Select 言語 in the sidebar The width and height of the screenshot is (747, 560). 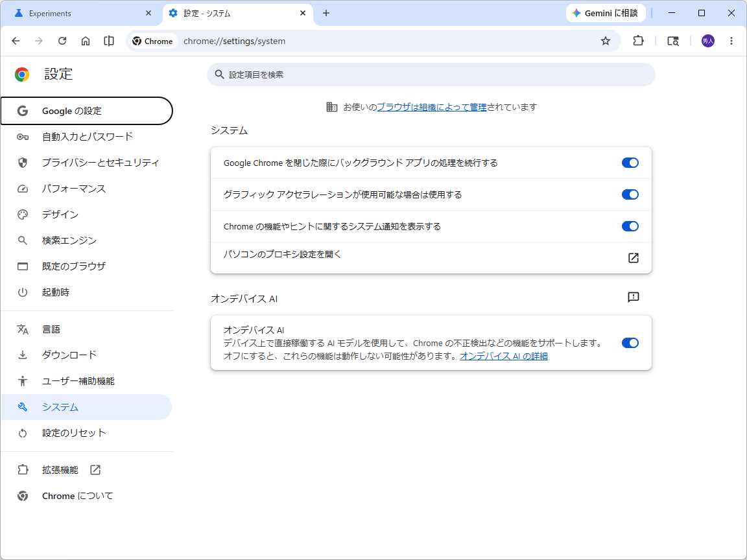tap(86, 329)
